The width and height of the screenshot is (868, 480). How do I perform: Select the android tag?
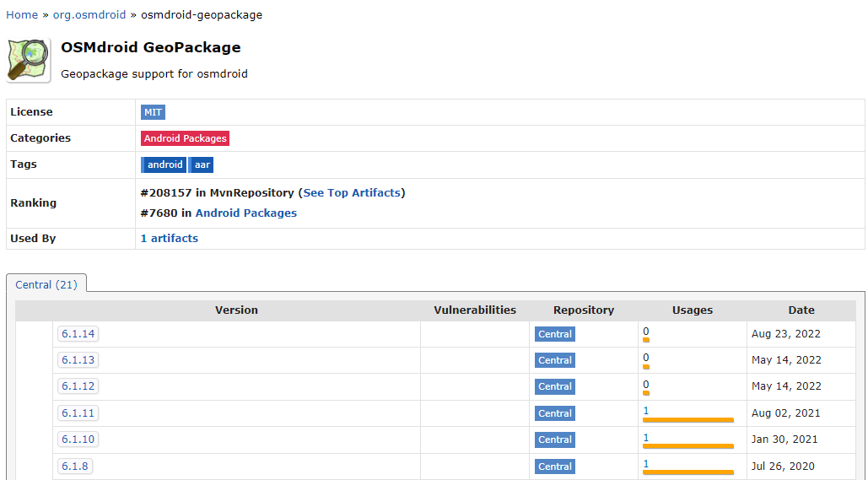click(x=164, y=164)
